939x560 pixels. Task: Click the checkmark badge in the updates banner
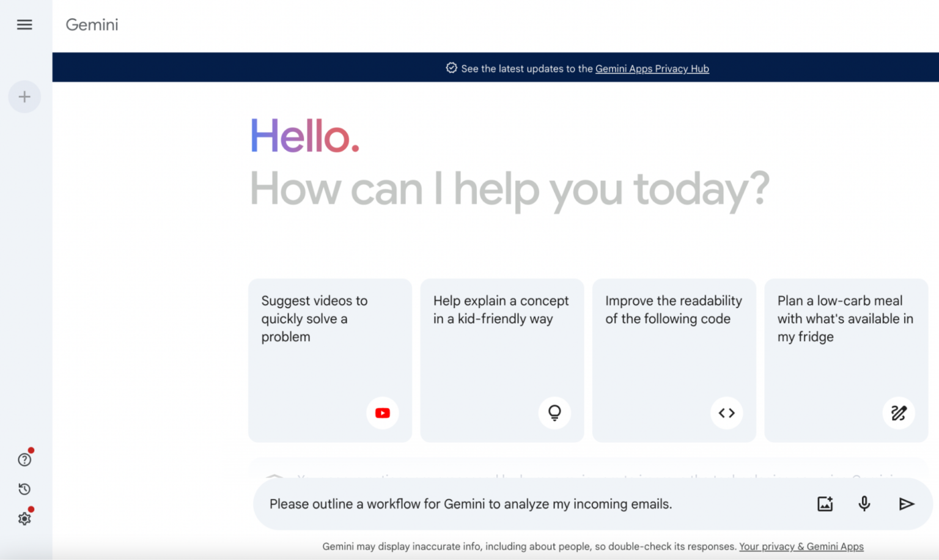[451, 68]
